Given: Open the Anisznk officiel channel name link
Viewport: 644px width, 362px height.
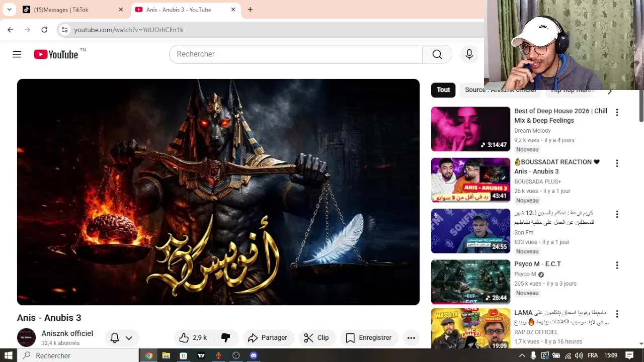Looking at the screenshot, I should click(67, 333).
